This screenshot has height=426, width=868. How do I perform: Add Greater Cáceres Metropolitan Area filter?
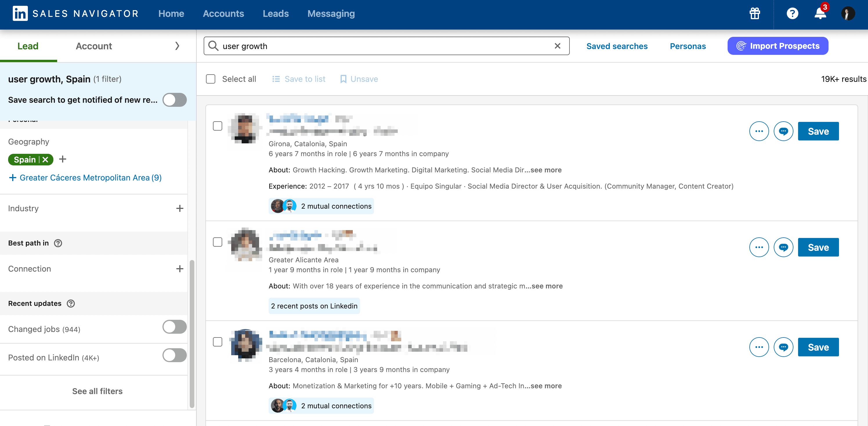point(85,178)
